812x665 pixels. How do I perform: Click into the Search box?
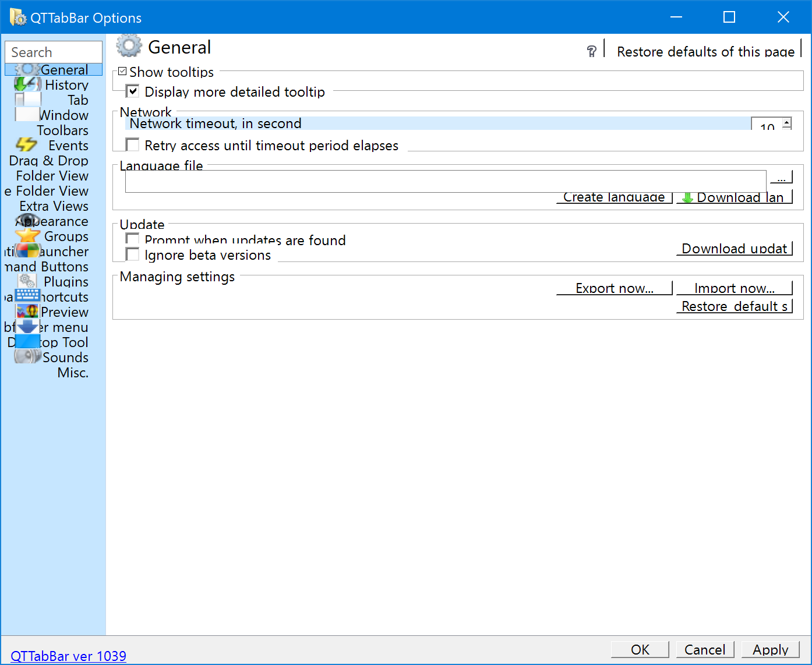click(54, 52)
